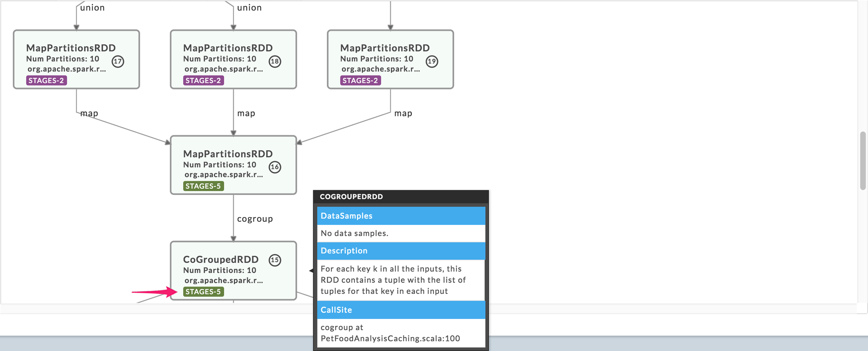Viewport: 868px width, 351px height.
Task: Click org.apache.spark.r... text in CoGroupedRDD node
Action: point(223,280)
